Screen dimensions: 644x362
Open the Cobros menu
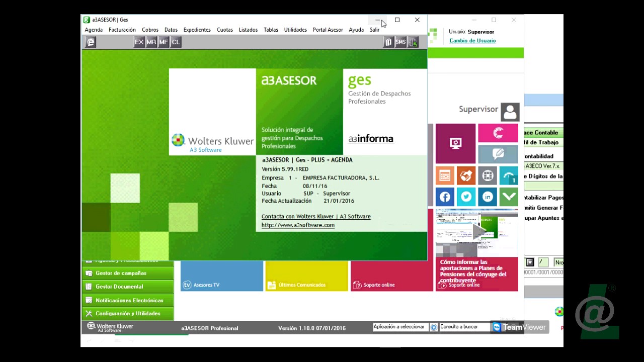(150, 30)
